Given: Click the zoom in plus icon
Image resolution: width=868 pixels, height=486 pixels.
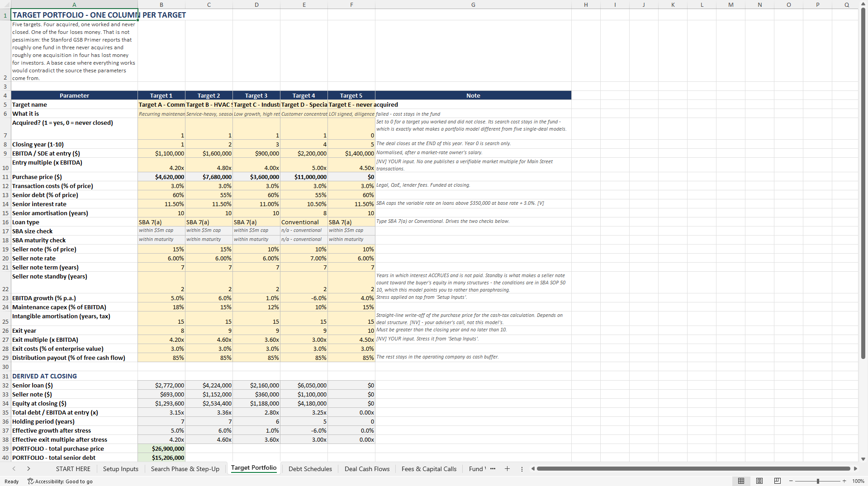Looking at the screenshot, I should [x=844, y=481].
